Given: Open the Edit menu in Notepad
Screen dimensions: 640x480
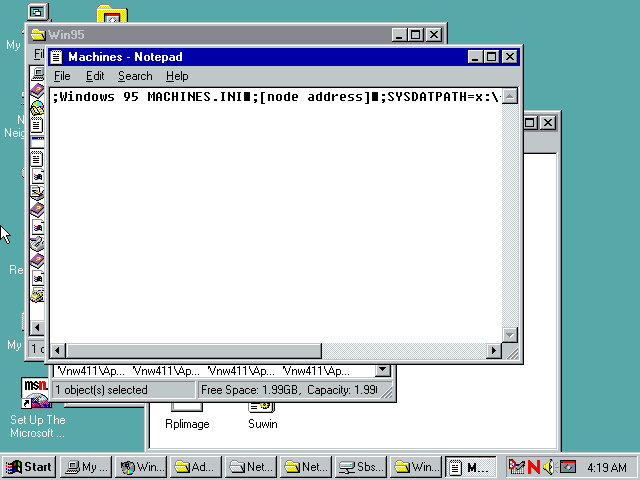Looking at the screenshot, I should (95, 76).
